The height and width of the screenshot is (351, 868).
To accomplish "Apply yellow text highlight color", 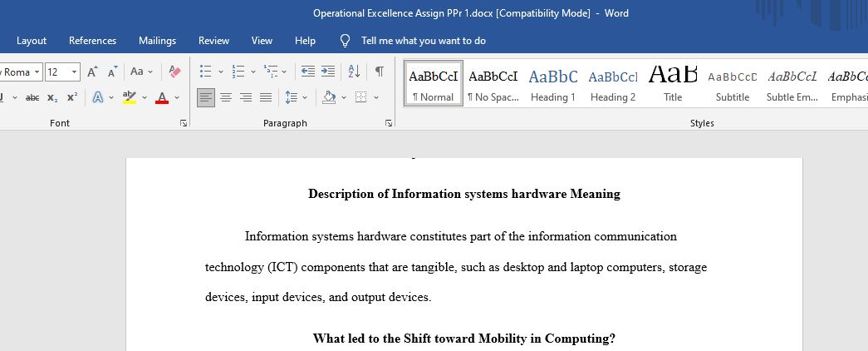I will pyautogui.click(x=130, y=97).
